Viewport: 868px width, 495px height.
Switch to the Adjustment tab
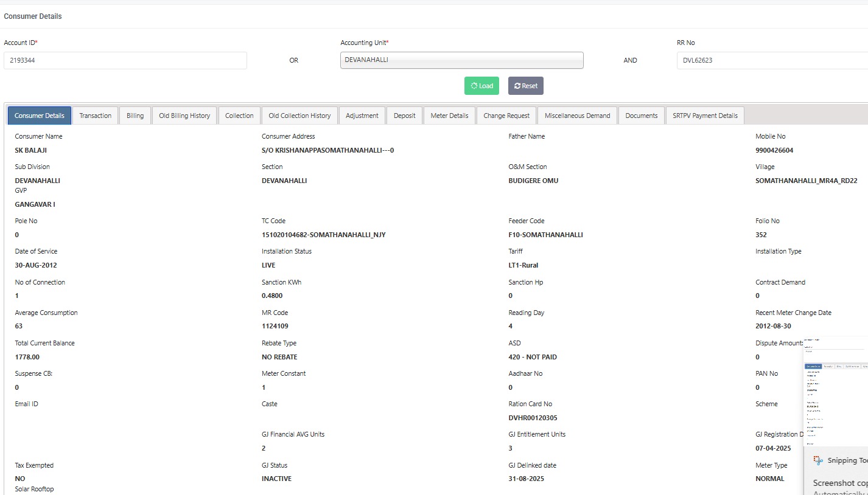click(362, 116)
